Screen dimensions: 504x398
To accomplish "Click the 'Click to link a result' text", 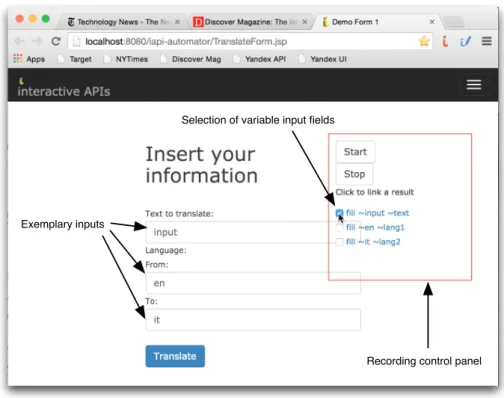I will coord(374,192).
